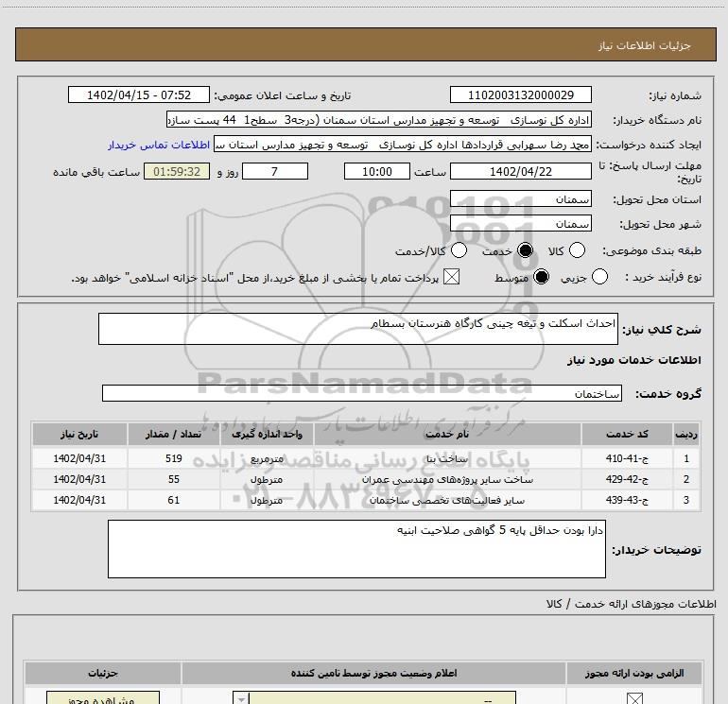The height and width of the screenshot is (704, 728).
Task: Click the تاریخ نیاز column header
Action: [x=79, y=434]
